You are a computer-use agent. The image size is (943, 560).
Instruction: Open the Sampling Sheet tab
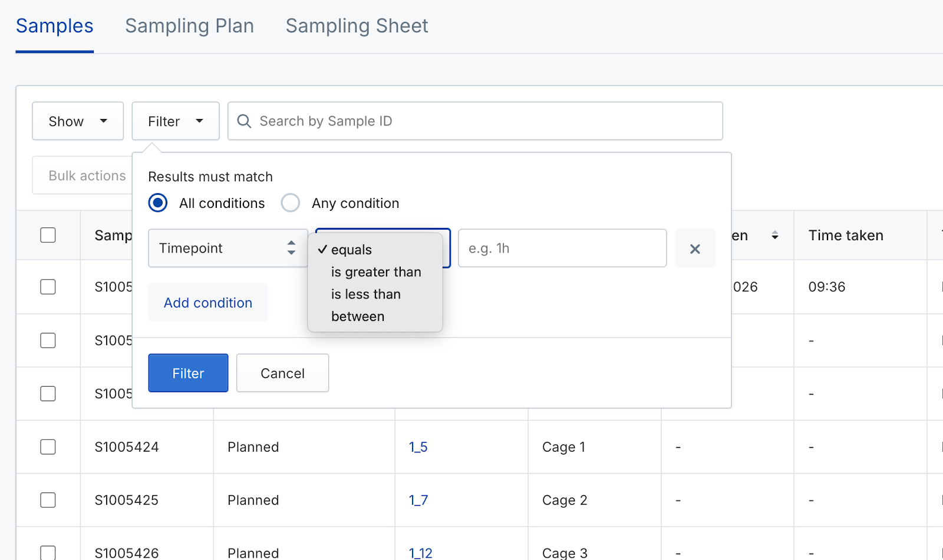coord(357,26)
